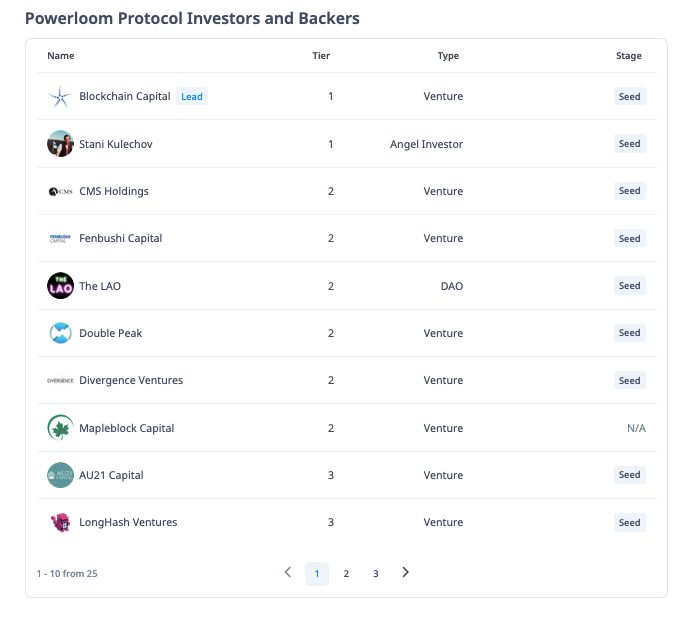Viewport: 694px width, 618px height.
Task: Click the LongHash Ventures pink logo
Action: coord(60,522)
